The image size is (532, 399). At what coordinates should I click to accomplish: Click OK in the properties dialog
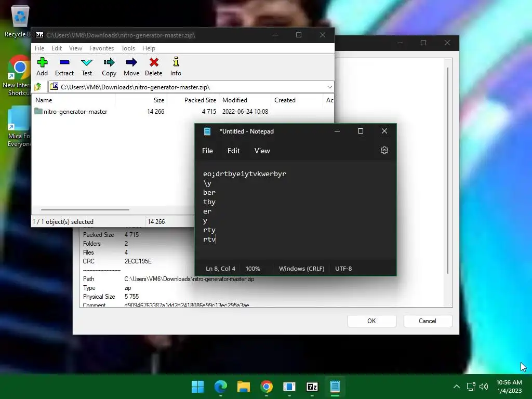click(371, 321)
